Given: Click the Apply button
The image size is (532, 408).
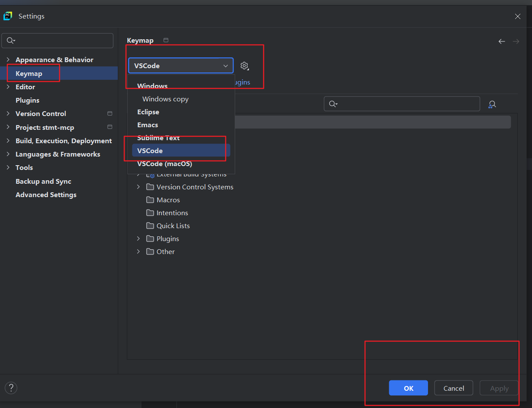Looking at the screenshot, I should point(499,388).
